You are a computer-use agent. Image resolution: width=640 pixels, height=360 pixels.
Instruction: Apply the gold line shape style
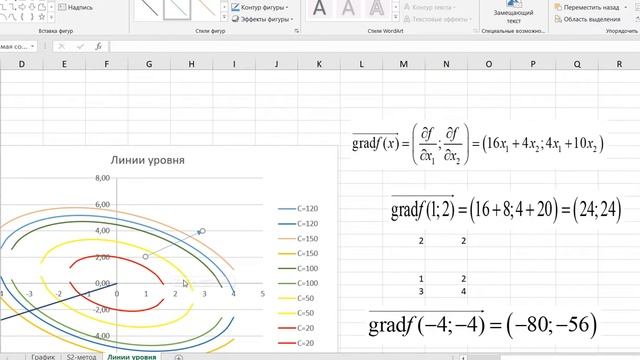[x=206, y=9]
